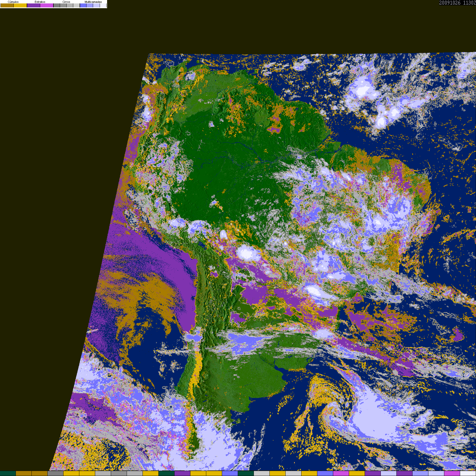The width and height of the screenshot is (476, 476).
Task: Select the magenta Estratos legend swatch
Action: pyautogui.click(x=47, y=5)
